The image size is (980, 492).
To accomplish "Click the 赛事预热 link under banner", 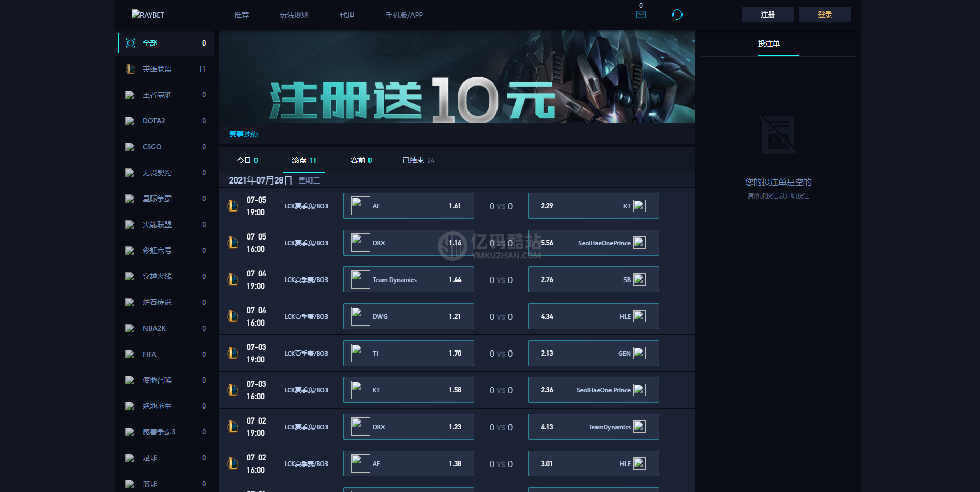I will click(244, 134).
